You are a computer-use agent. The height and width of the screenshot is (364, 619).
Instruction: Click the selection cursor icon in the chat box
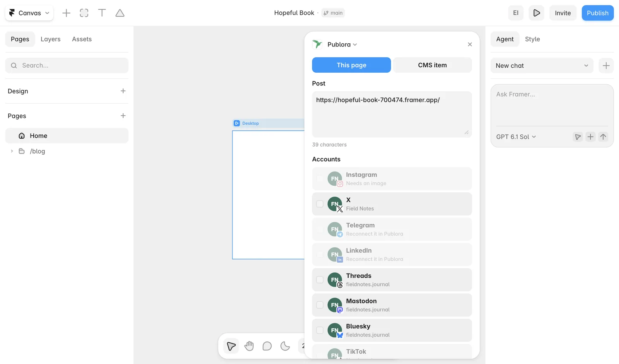click(578, 137)
